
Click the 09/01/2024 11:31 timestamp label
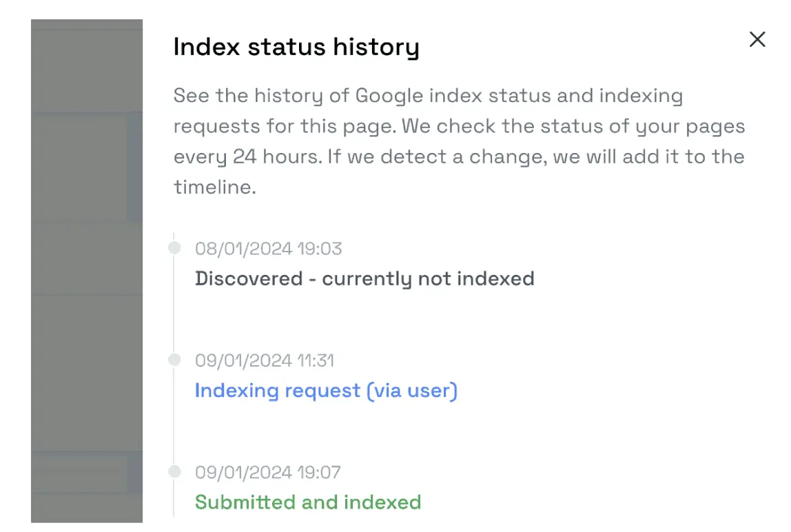click(x=264, y=360)
